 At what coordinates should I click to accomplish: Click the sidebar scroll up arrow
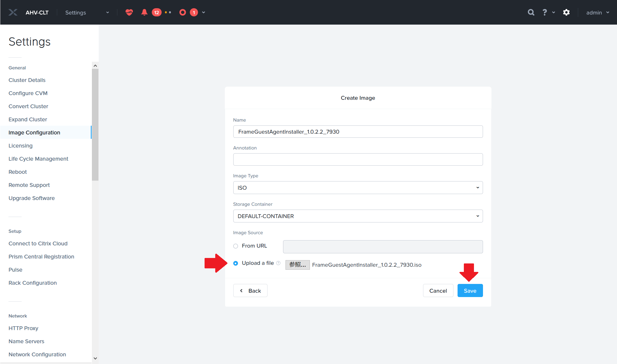pos(95,66)
